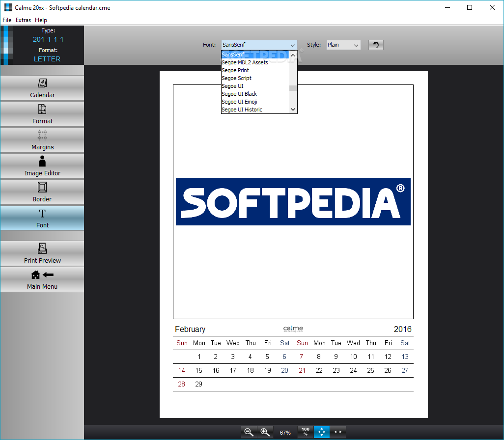This screenshot has height=440, width=504.
Task: Open the Image Editor panel
Action: pyautogui.click(x=42, y=166)
